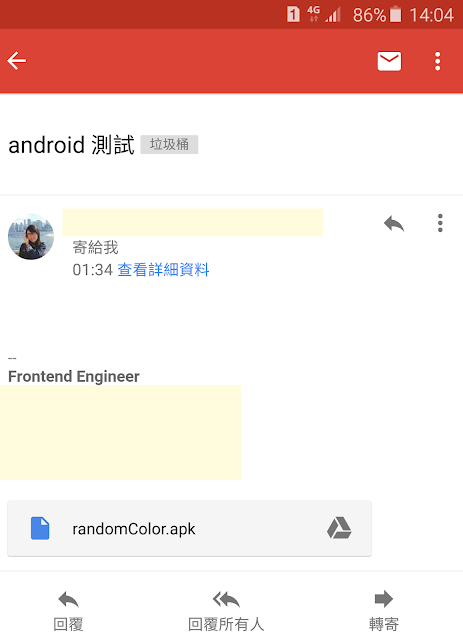Tap the 回覆所有人 reply all button
The image size is (463, 640).
pos(226,611)
